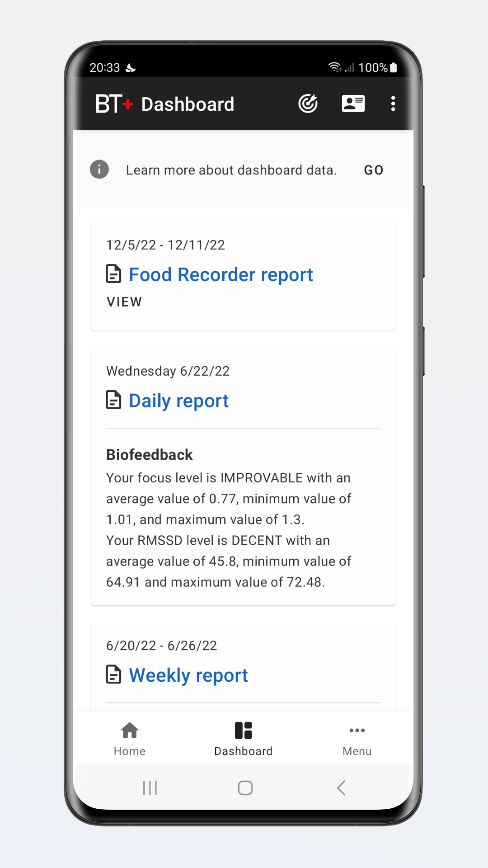Tap VIEW on Food Recorder card

pyautogui.click(x=124, y=302)
